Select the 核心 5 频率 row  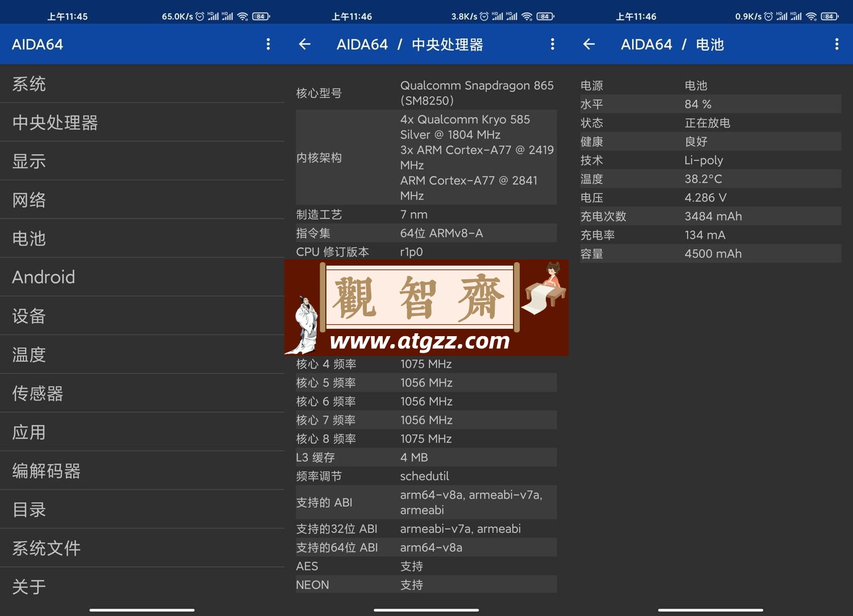426,383
